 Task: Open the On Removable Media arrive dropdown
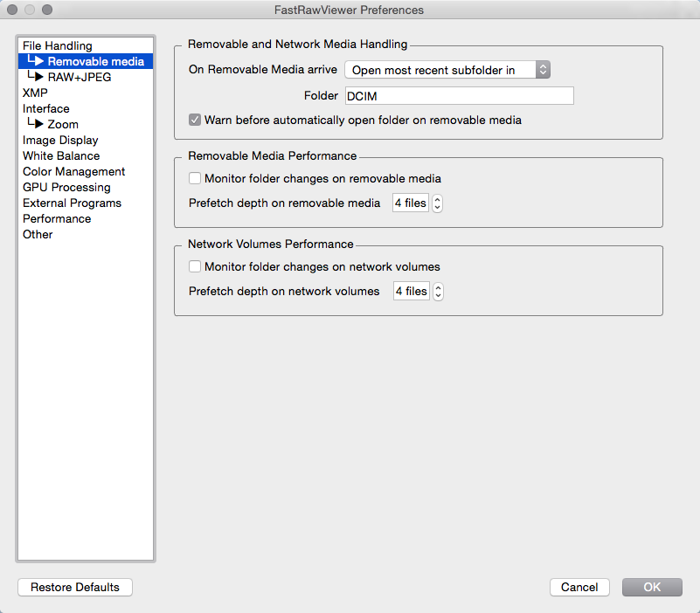pyautogui.click(x=447, y=70)
